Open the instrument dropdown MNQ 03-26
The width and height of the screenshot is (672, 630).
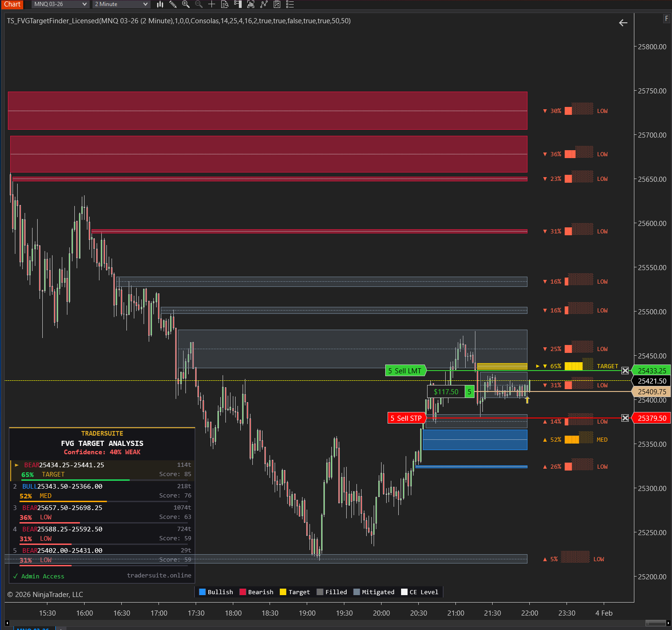pos(60,4)
